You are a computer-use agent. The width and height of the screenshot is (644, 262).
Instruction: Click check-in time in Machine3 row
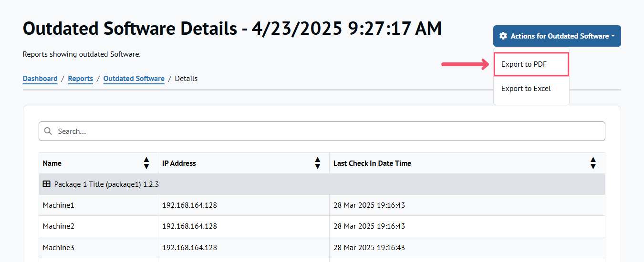369,248
